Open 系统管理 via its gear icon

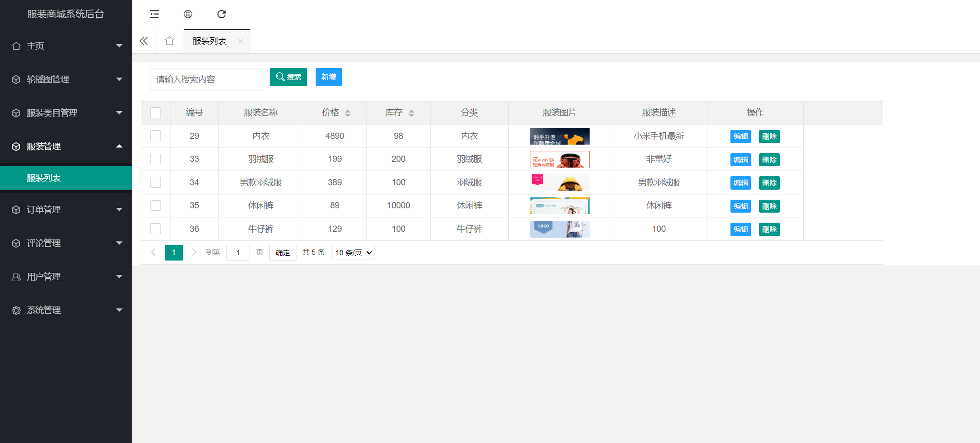click(16, 310)
